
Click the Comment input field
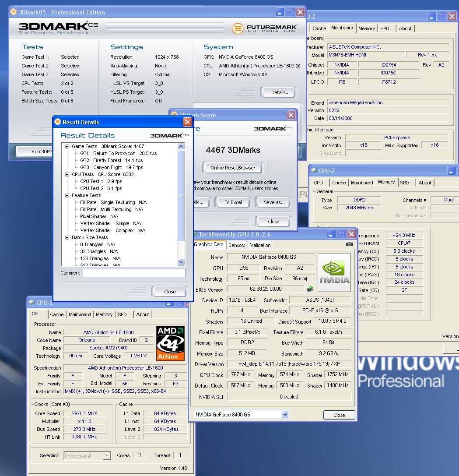tap(134, 273)
